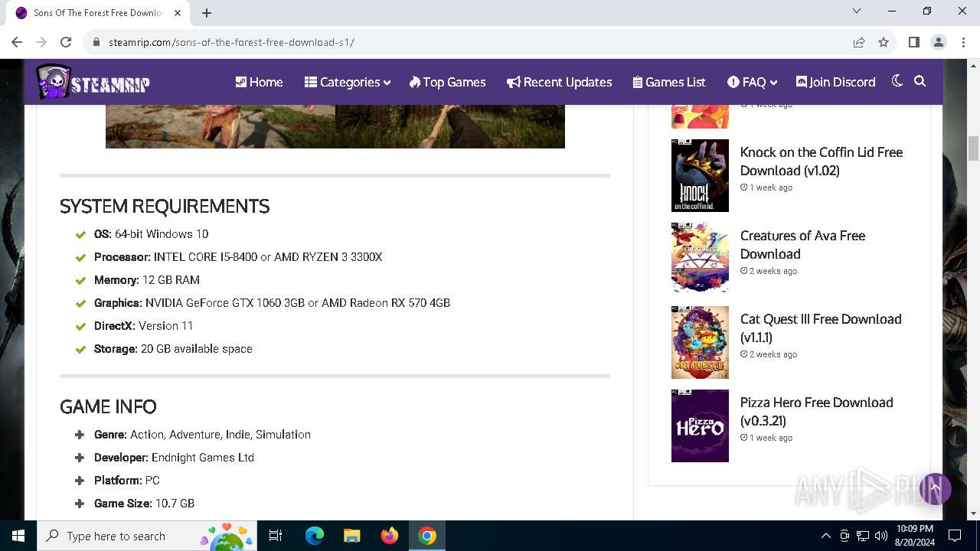
Task: Click the Chrome taskbar icon
Action: point(427,536)
